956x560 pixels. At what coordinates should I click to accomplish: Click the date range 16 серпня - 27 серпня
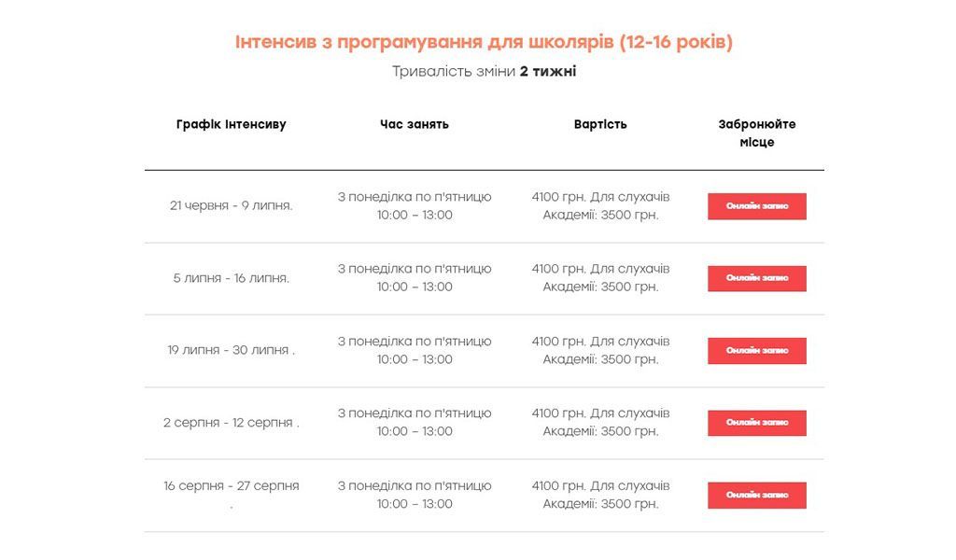(233, 486)
